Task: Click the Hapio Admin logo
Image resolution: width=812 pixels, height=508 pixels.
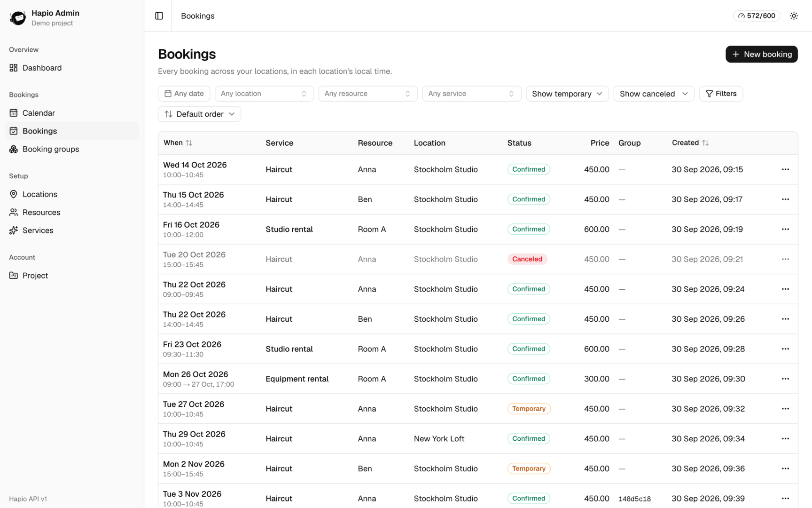Action: tap(18, 18)
